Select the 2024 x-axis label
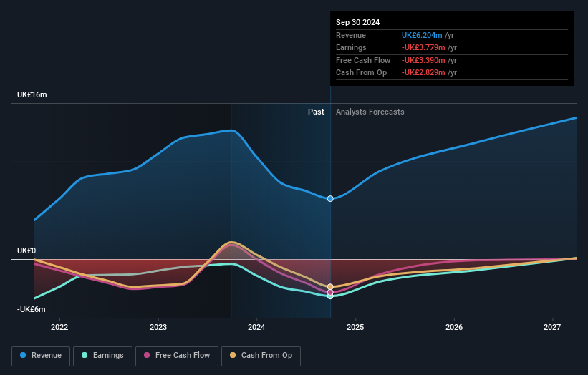This screenshot has height=375, width=588. tap(256, 327)
